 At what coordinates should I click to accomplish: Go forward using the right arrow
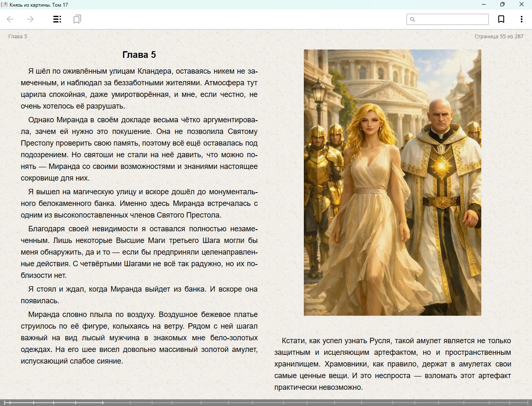click(x=30, y=19)
